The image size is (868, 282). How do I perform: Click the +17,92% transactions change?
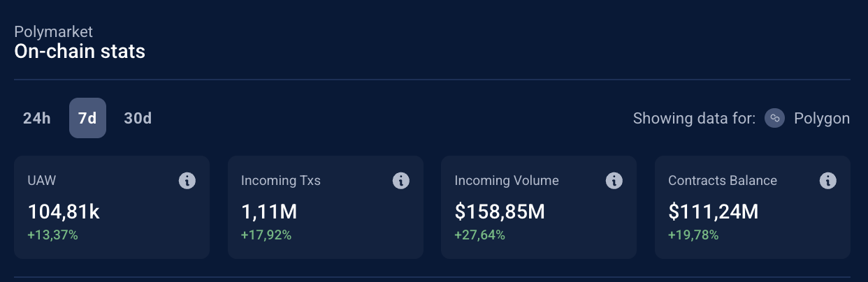(x=266, y=235)
